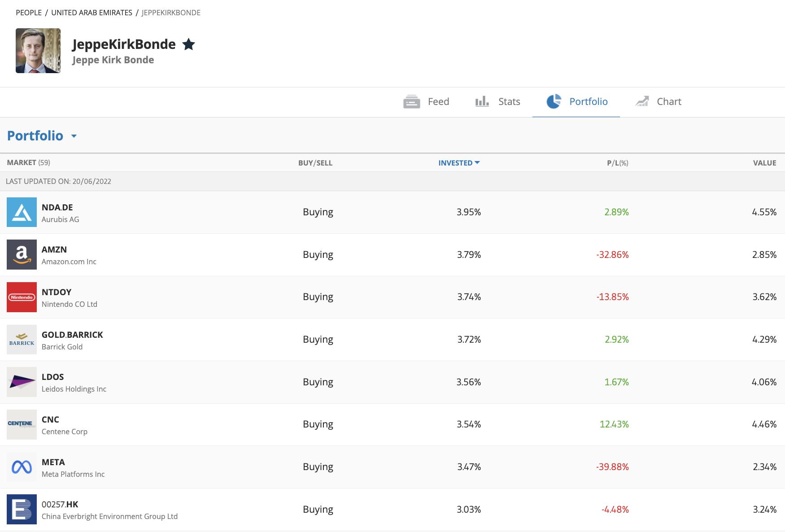Screen dimensions: 785x532
Task: Click Centene's 12.43% P/L value
Action: (x=614, y=424)
